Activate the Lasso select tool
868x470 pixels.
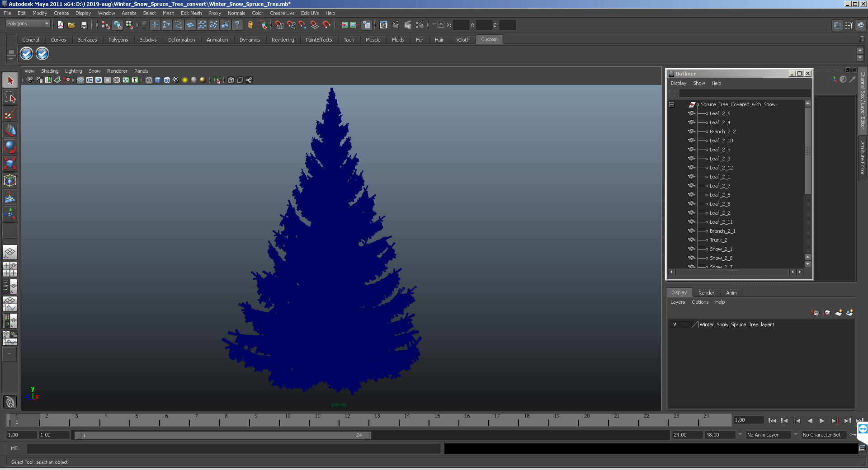pyautogui.click(x=10, y=97)
